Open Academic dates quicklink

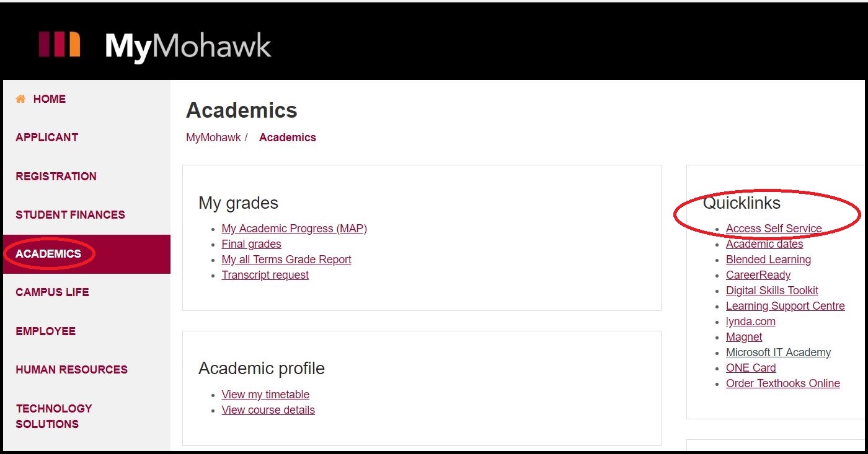coord(764,243)
